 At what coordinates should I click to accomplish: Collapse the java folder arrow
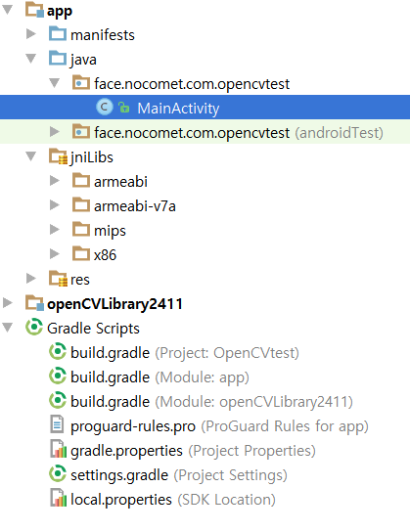31,59
